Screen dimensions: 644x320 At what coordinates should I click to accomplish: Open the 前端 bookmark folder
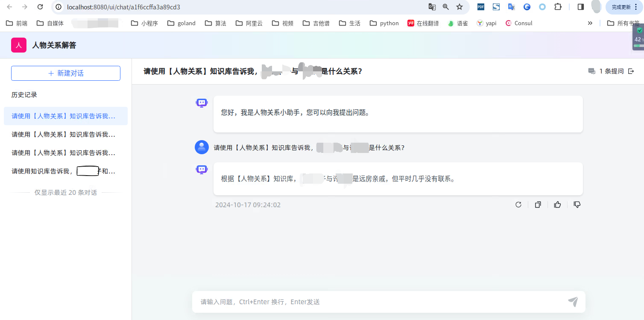point(17,23)
